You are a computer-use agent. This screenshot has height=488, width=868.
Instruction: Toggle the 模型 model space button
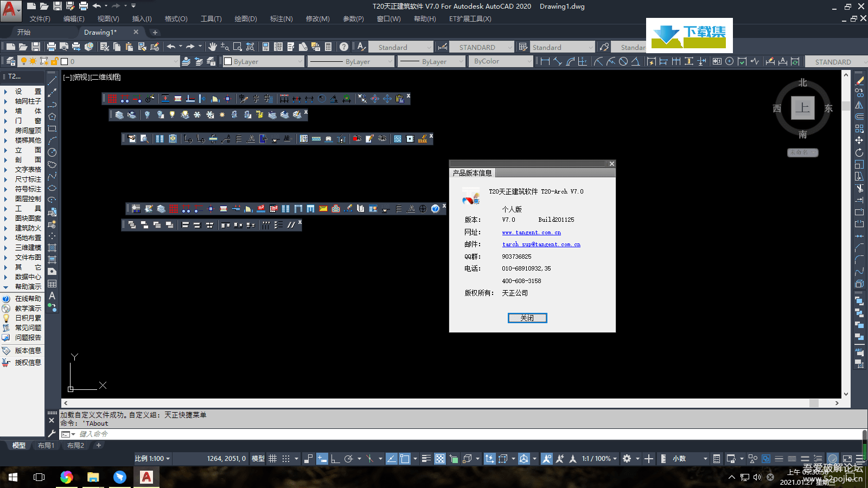tap(258, 459)
